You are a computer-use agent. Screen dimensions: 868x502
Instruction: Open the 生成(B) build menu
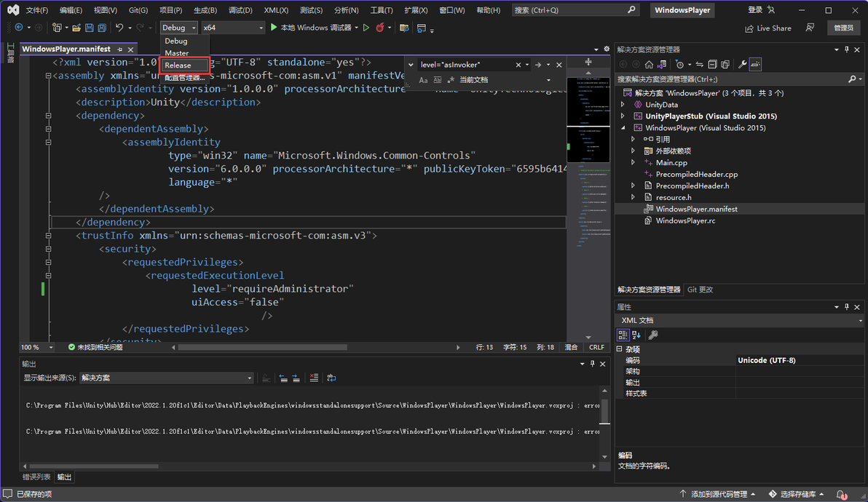205,10
